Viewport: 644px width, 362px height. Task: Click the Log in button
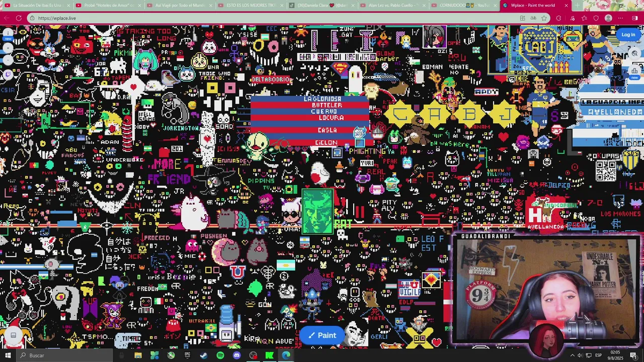628,35
